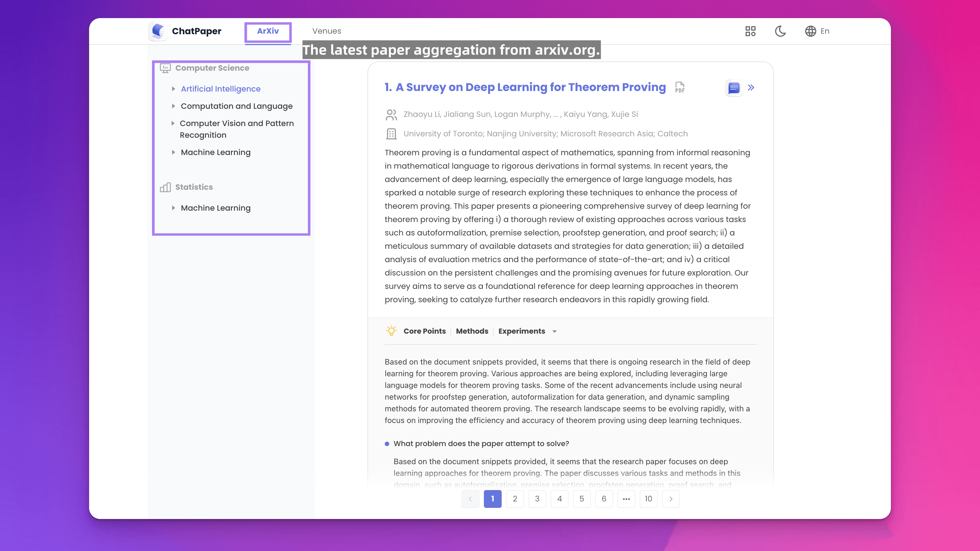This screenshot has height=551, width=980.
Task: Click the Statistics bar chart icon
Action: coord(165,187)
